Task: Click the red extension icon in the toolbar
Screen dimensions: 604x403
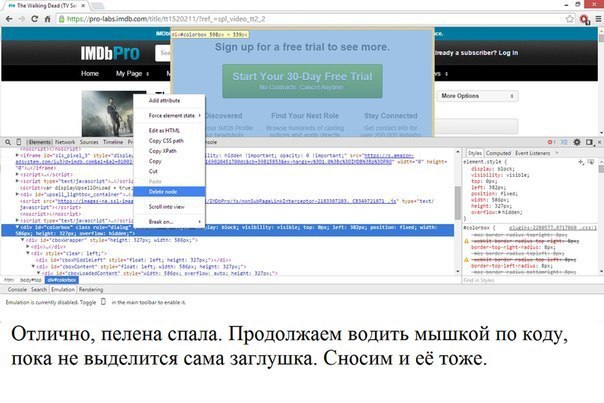Action: (584, 19)
